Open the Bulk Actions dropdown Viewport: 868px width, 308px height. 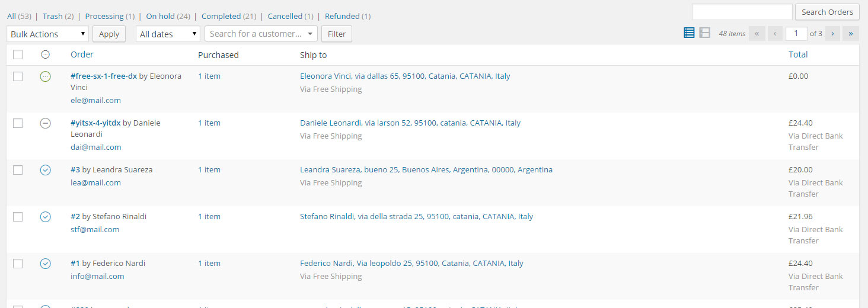tap(48, 34)
